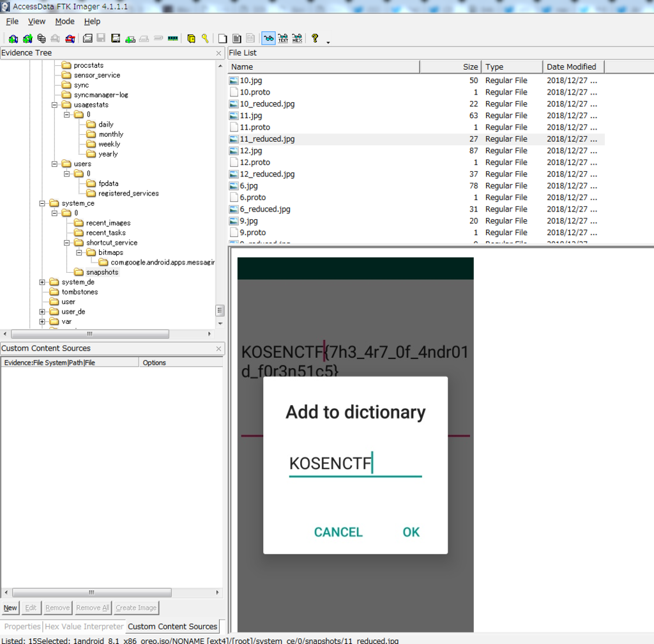Switch preview to Text view mode
This screenshot has height=644, width=654.
[282, 38]
